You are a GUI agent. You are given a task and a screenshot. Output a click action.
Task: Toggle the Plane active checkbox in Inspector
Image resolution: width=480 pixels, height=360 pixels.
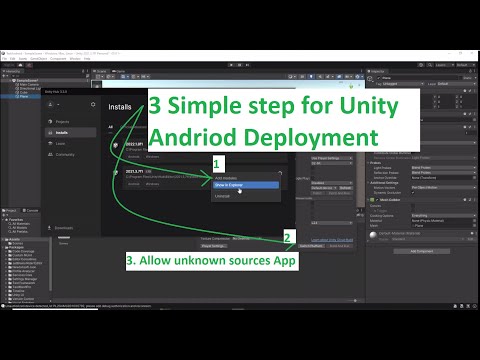pos(379,78)
